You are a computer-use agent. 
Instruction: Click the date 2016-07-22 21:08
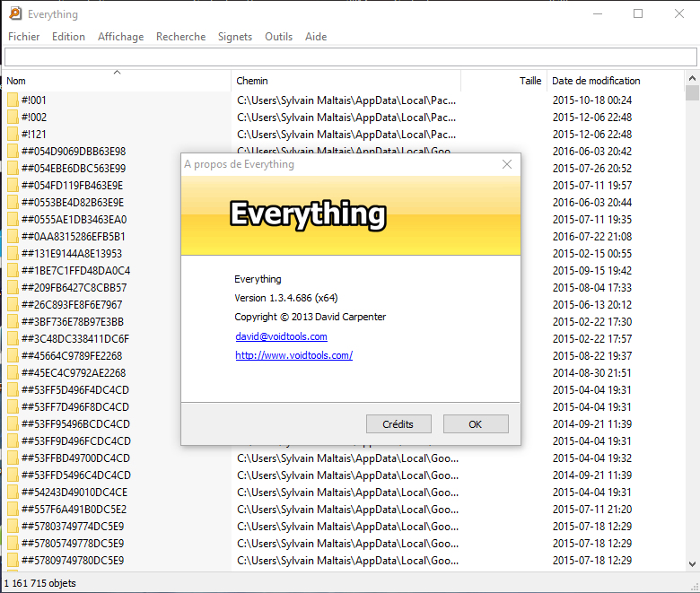[x=592, y=237]
